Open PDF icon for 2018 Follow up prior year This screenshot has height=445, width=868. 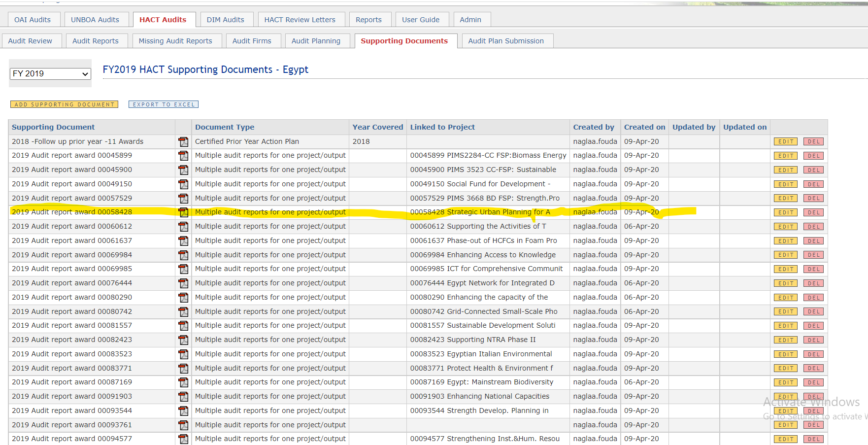(x=183, y=142)
